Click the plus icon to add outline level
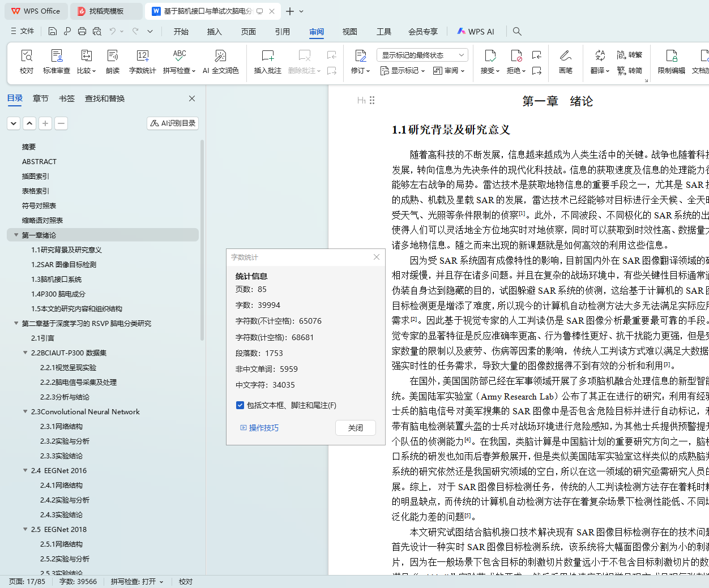 45,123
